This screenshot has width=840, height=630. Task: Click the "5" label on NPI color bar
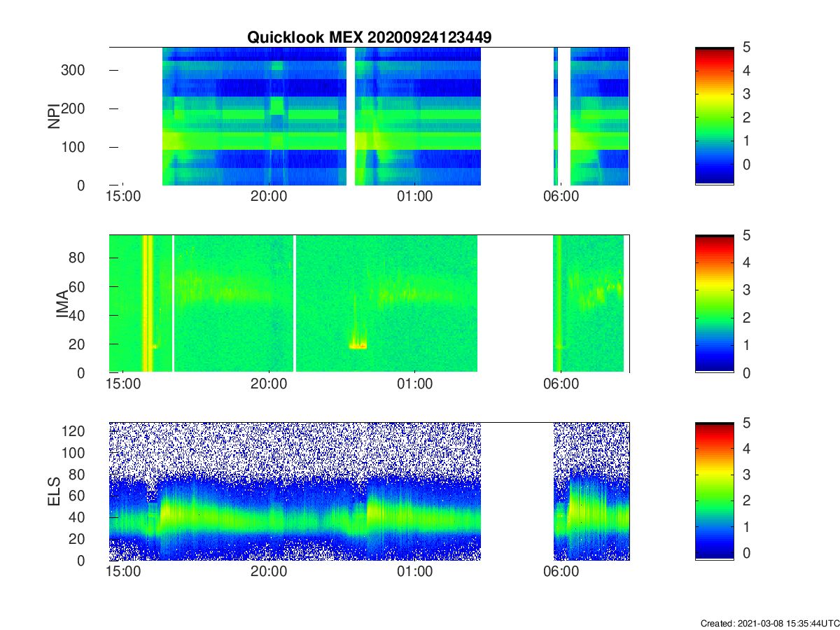point(746,47)
